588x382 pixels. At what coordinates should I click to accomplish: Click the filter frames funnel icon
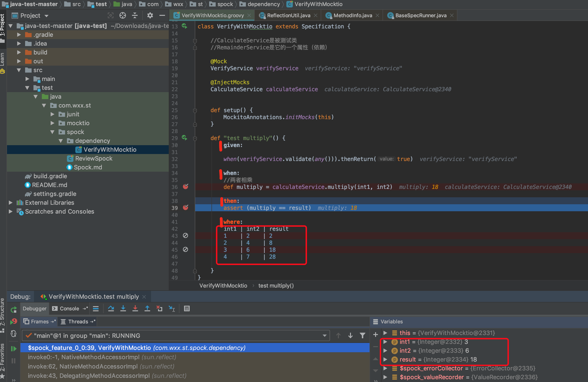[x=362, y=335]
